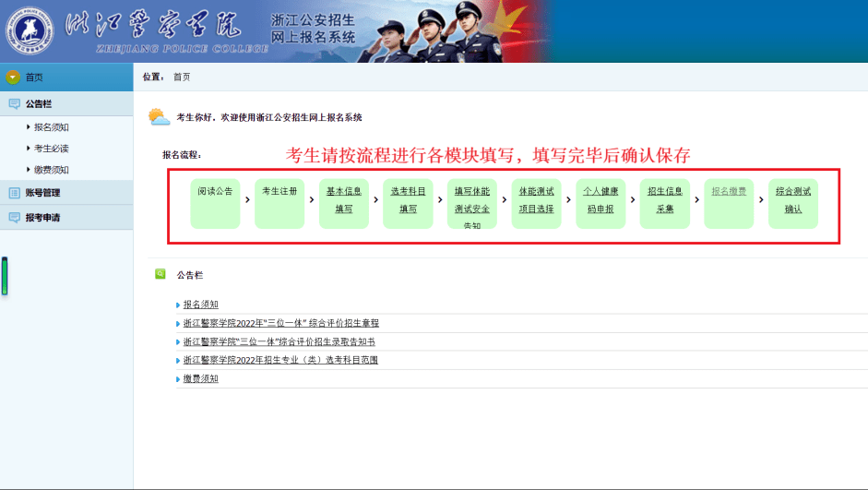Open the 报名须知 announcement link
Image resolution: width=868 pixels, height=490 pixels.
(x=200, y=305)
